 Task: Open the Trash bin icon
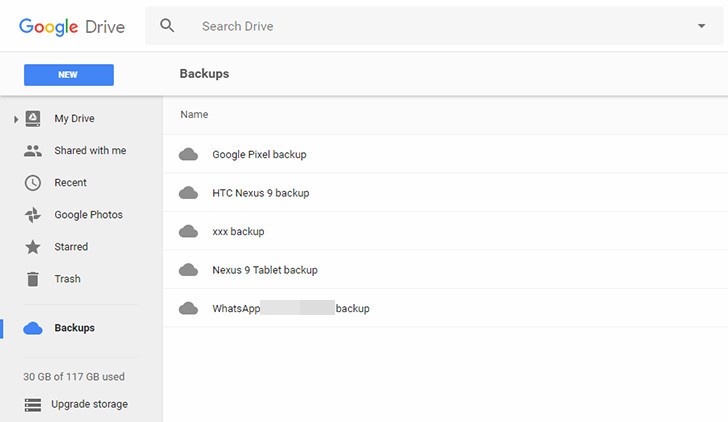(33, 279)
